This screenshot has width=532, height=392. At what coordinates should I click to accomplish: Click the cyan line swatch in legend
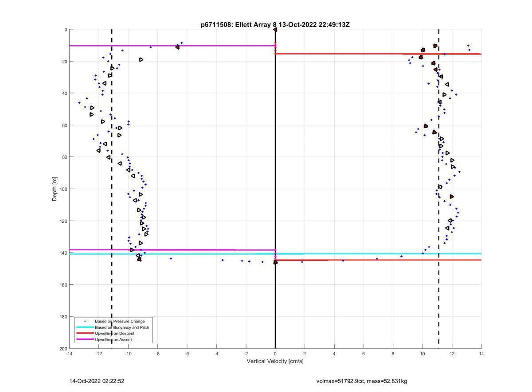coord(85,327)
